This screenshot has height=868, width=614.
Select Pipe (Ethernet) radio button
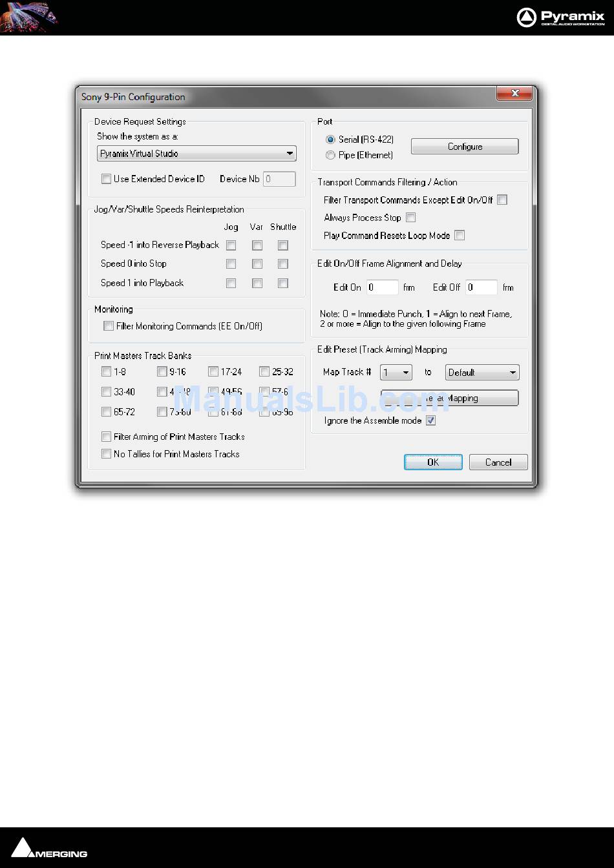330,155
